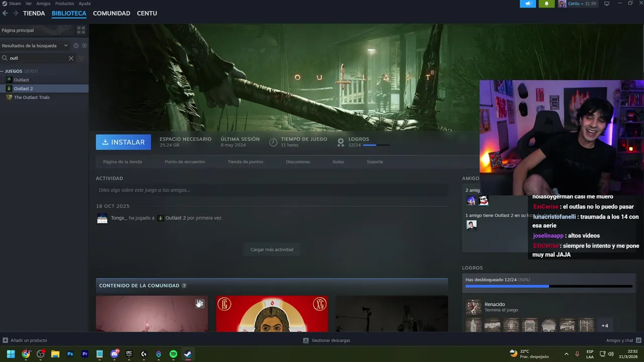Click the friend avatar with wishlist
Viewport: 644px width, 362px height.
[471, 225]
